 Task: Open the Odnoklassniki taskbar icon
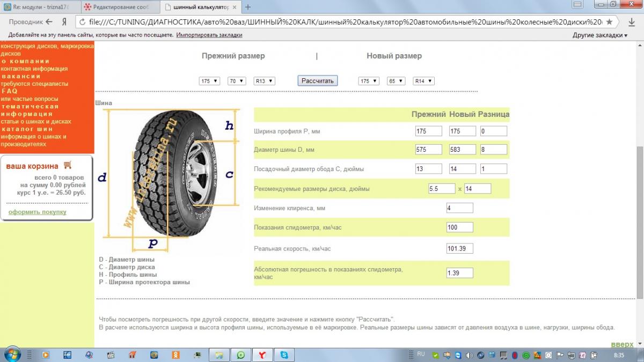tap(175, 354)
